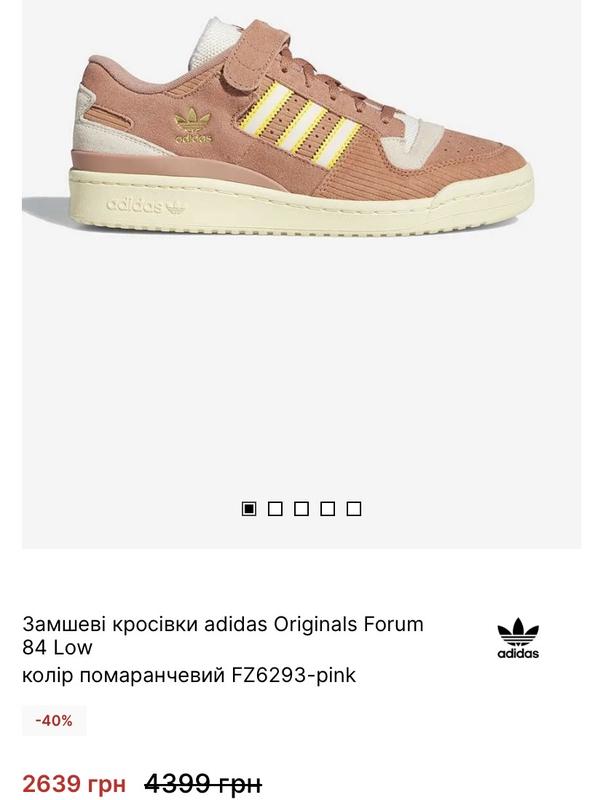Switch to the second product photo indicator
This screenshot has height=800, width=603.
(x=275, y=509)
